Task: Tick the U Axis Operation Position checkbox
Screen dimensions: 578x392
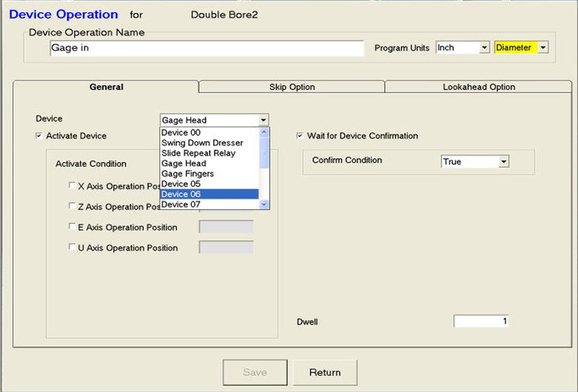Action: click(72, 247)
